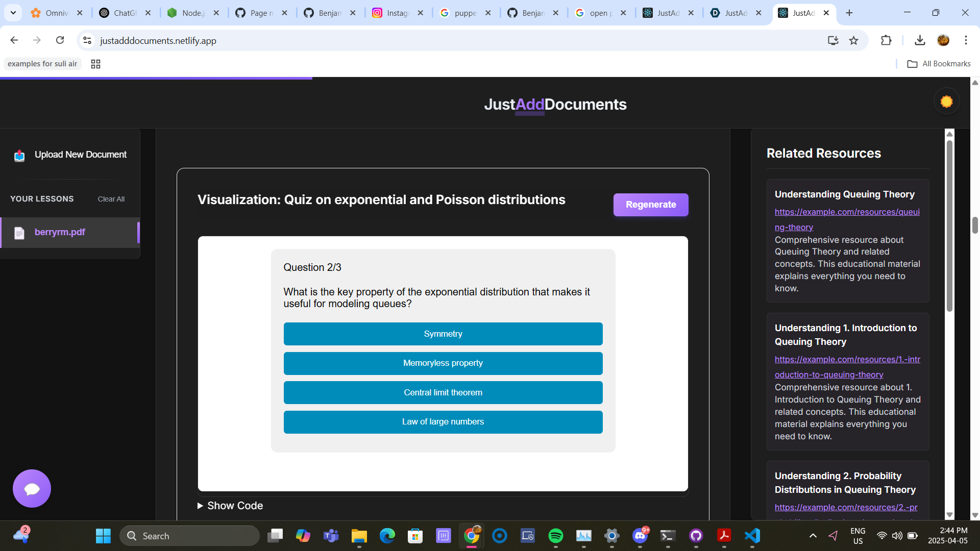Viewport: 980px width, 551px height.
Task: Choose the Memoryless property answer
Action: click(443, 363)
